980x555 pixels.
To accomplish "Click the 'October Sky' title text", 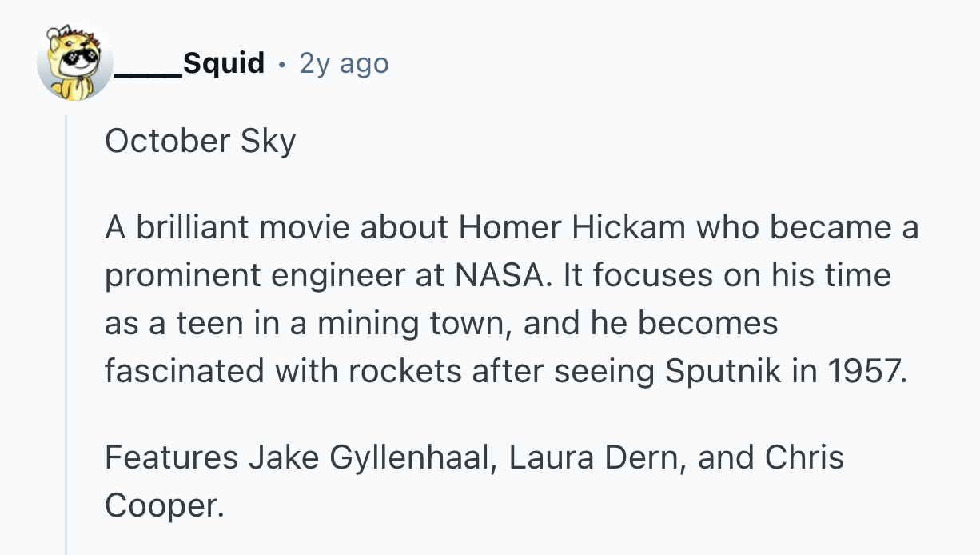I will pos(200,142).
